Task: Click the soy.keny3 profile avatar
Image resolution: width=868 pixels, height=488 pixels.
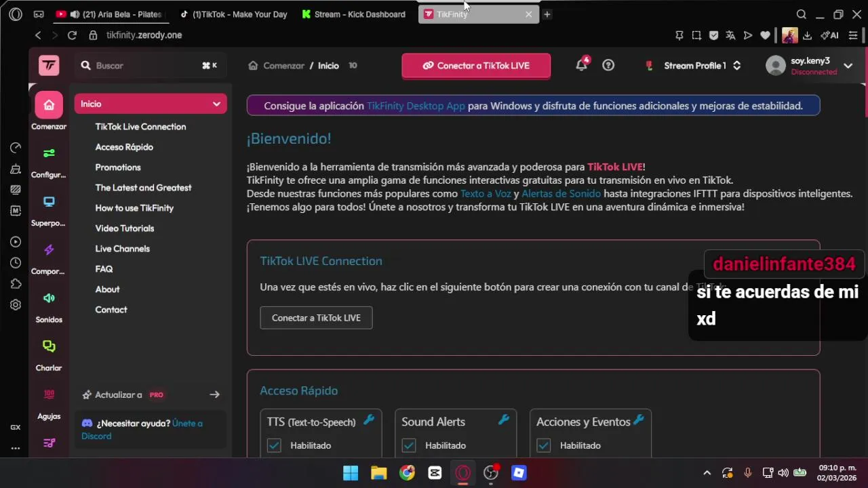Action: (775, 65)
